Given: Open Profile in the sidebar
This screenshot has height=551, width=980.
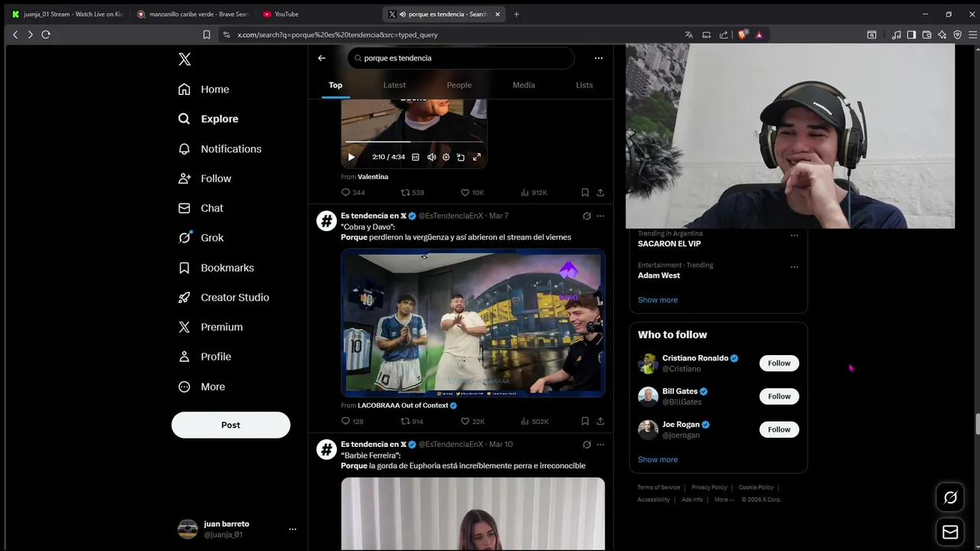Looking at the screenshot, I should 204,357.
